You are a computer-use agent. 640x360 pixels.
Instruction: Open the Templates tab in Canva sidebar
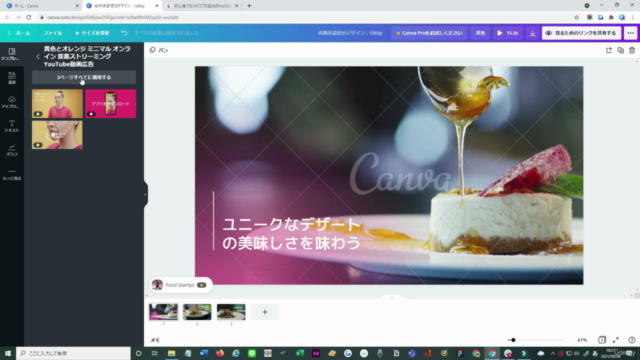tap(11, 54)
